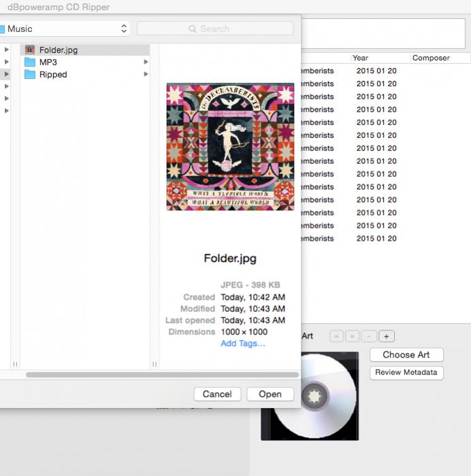Click the horizontal scrollbar in file browser
Screen dimensions: 471x476
(x=162, y=375)
